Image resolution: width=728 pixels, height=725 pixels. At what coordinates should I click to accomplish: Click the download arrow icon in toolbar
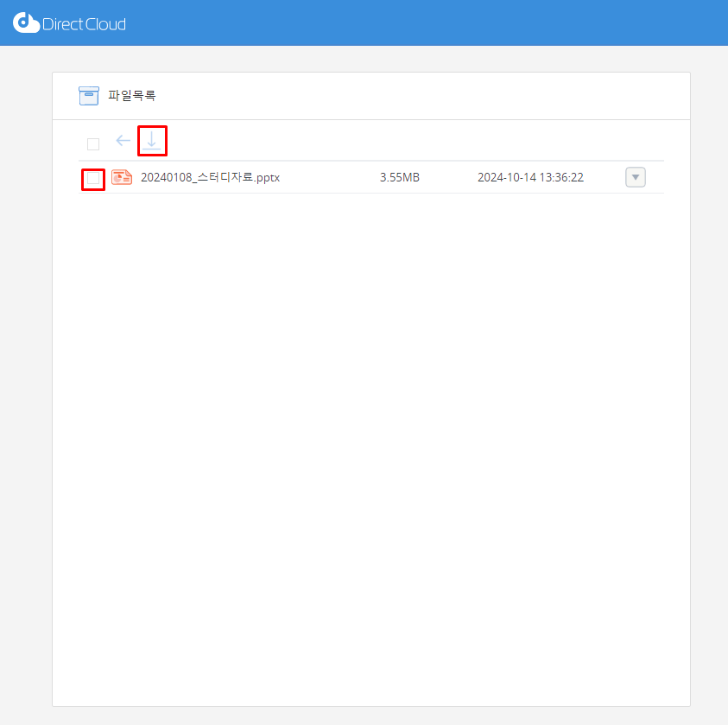(152, 140)
